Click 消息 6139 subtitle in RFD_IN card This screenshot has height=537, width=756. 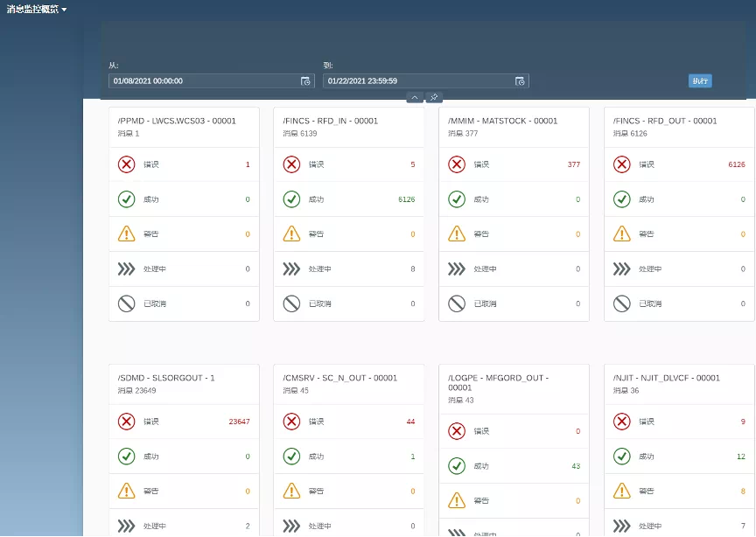tap(300, 134)
